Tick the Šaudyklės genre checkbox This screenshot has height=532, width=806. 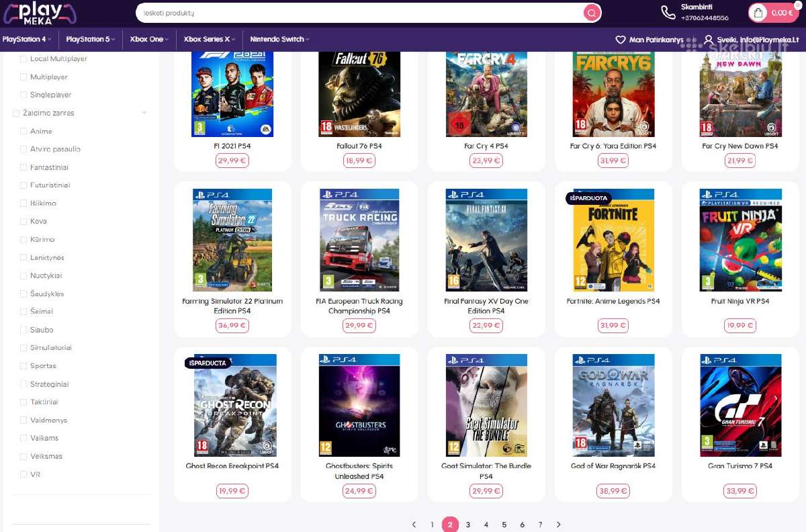pyautogui.click(x=24, y=294)
